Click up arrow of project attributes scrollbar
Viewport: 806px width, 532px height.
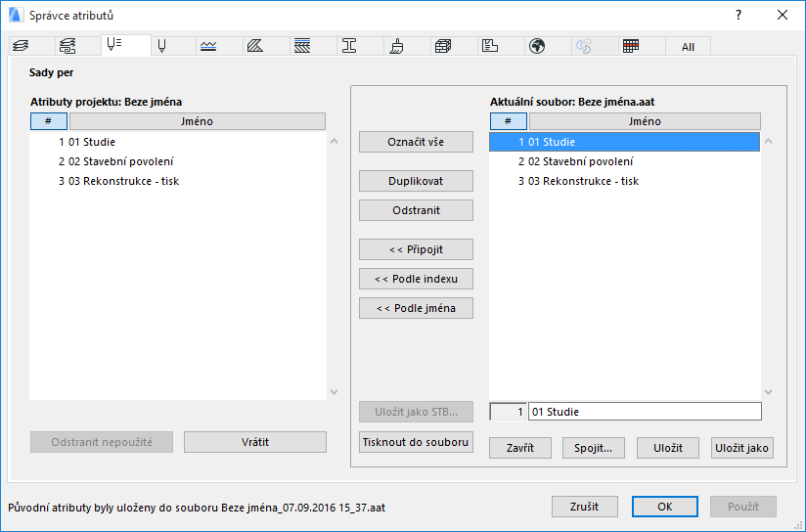pyautogui.click(x=335, y=141)
